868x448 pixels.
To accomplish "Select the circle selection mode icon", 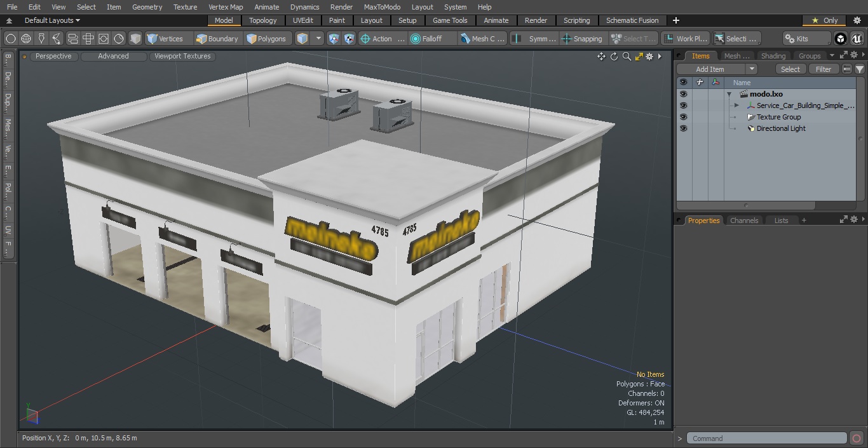I will click(x=11, y=39).
